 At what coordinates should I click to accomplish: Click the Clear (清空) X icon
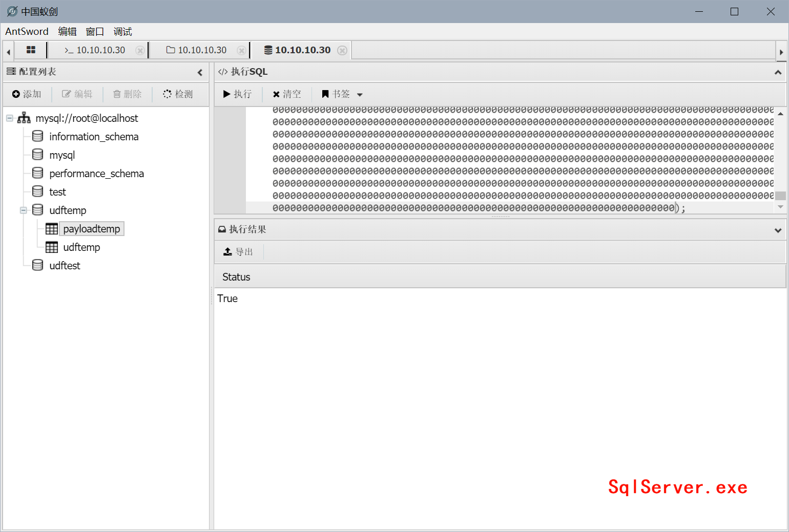pos(276,94)
